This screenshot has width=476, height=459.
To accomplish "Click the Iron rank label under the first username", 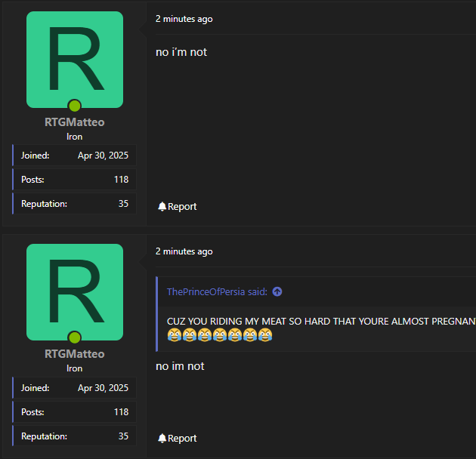I will click(x=74, y=137).
